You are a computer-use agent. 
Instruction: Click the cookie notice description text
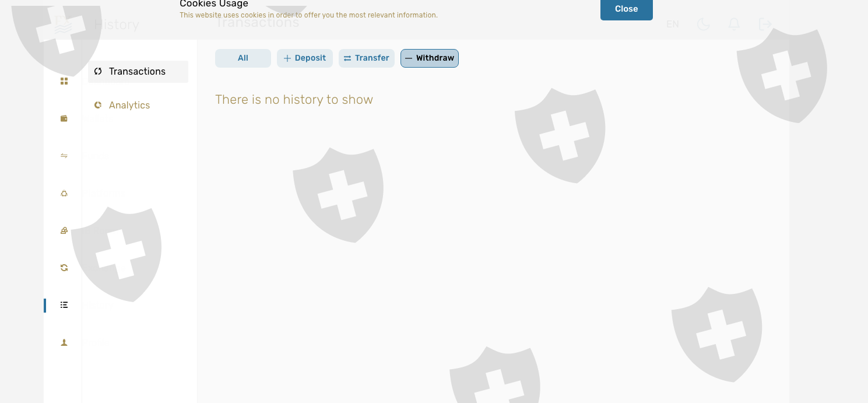(x=308, y=15)
